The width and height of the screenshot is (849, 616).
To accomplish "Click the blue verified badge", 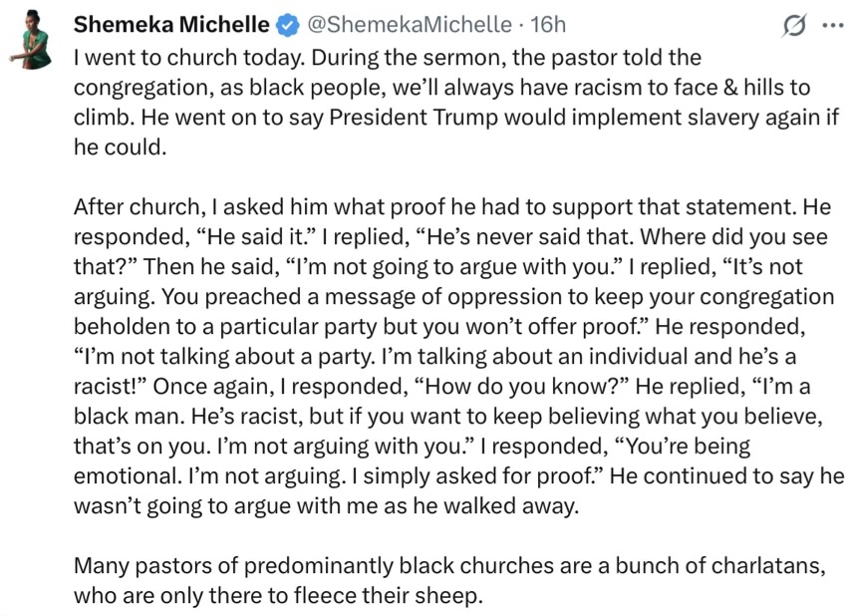I will 288,26.
